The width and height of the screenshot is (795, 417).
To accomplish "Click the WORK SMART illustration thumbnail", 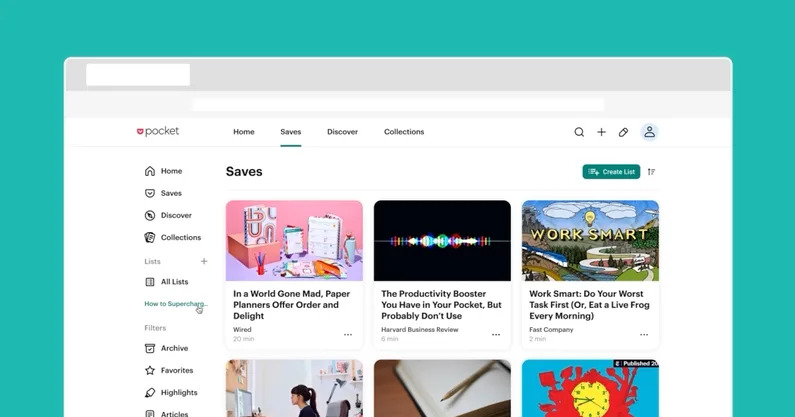I will pyautogui.click(x=590, y=240).
